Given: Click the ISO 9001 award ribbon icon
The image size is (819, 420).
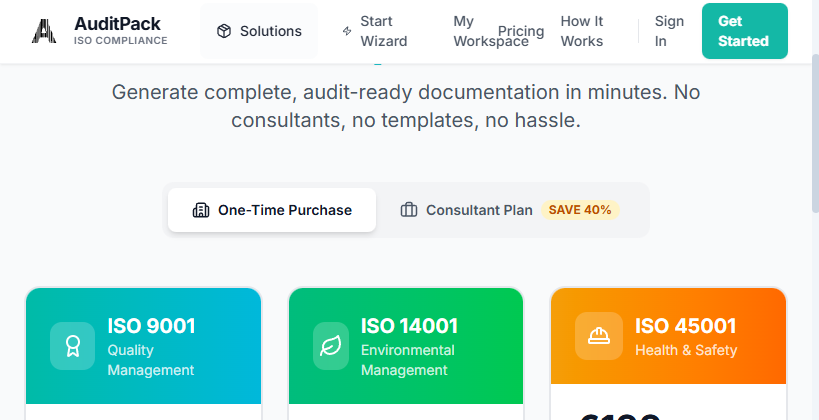Looking at the screenshot, I should pos(72,346).
